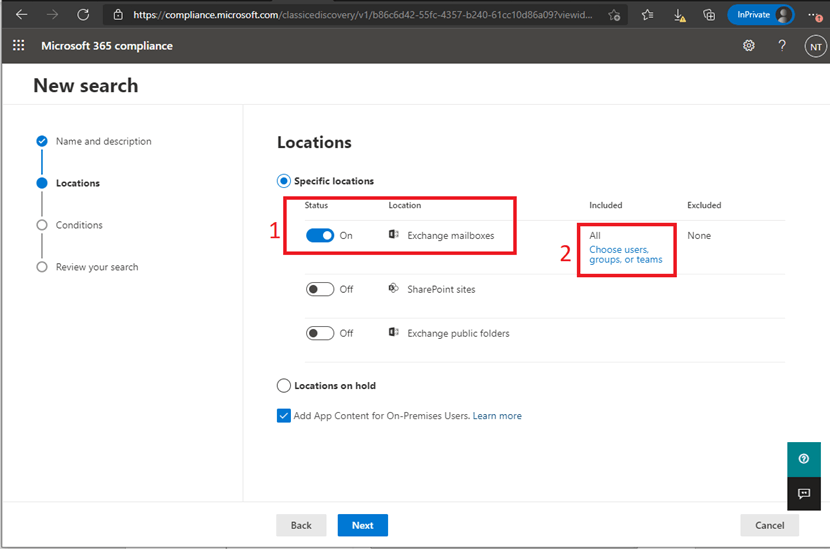Add this page to favorites star icon
The height and width of the screenshot is (549, 830).
(x=614, y=15)
